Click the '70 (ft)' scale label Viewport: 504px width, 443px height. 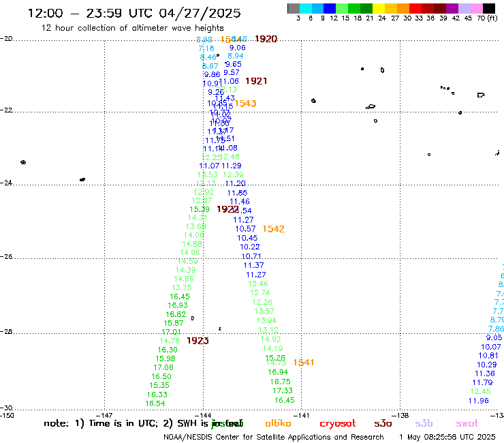click(487, 18)
